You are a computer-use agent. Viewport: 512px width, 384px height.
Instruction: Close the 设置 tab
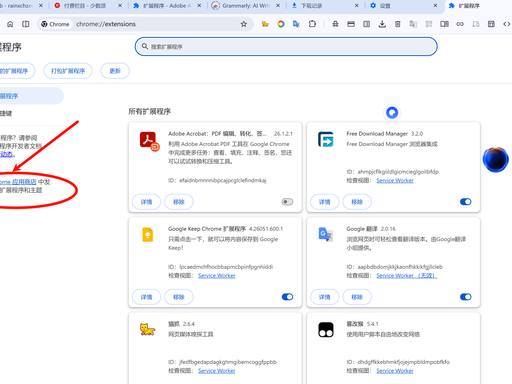click(435, 6)
